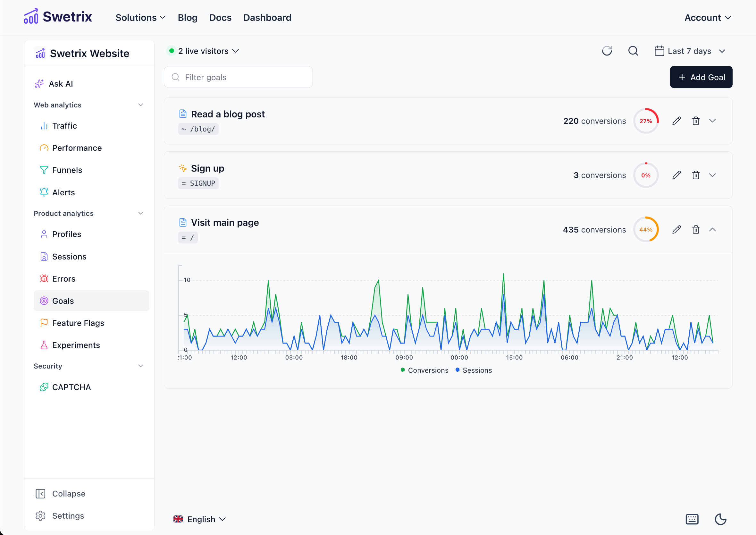This screenshot has height=535, width=756.
Task: Open keyboard shortcuts icon at bottom
Action: (x=692, y=519)
